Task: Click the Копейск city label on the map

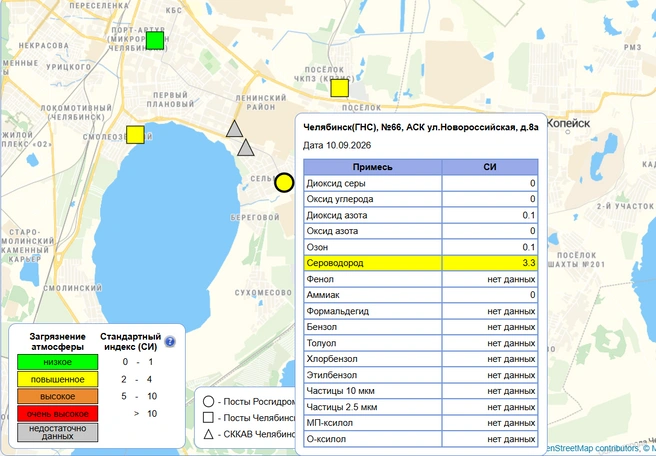Action: click(x=568, y=123)
